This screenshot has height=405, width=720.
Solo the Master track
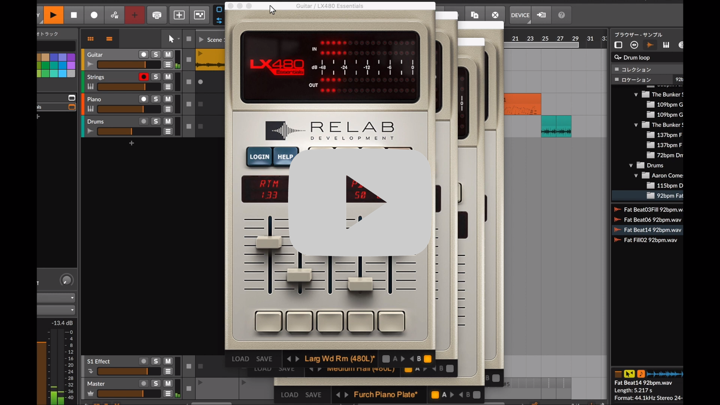coord(156,383)
